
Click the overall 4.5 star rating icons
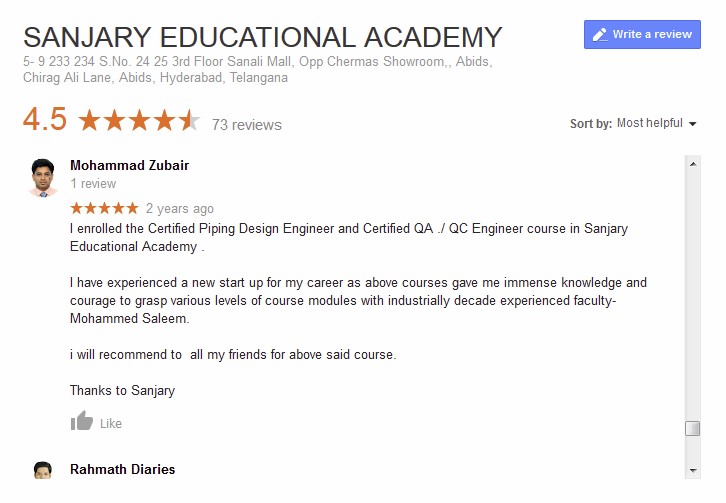pyautogui.click(x=138, y=122)
